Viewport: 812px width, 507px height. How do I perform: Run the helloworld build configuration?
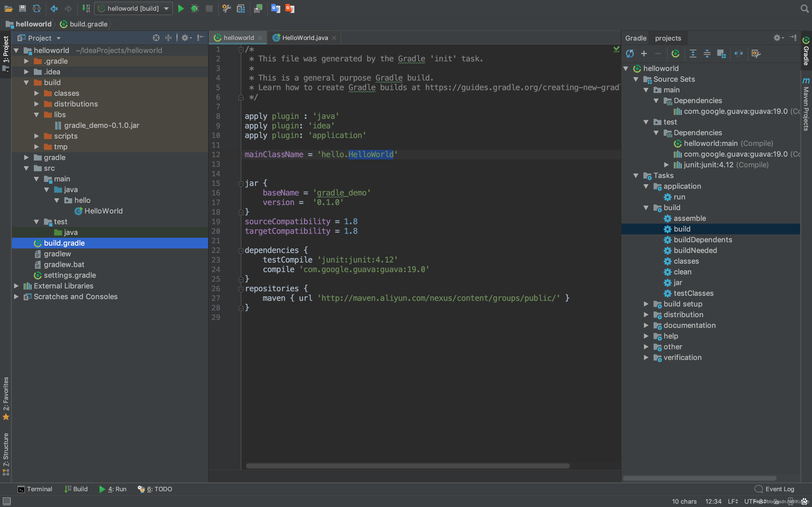pos(181,9)
